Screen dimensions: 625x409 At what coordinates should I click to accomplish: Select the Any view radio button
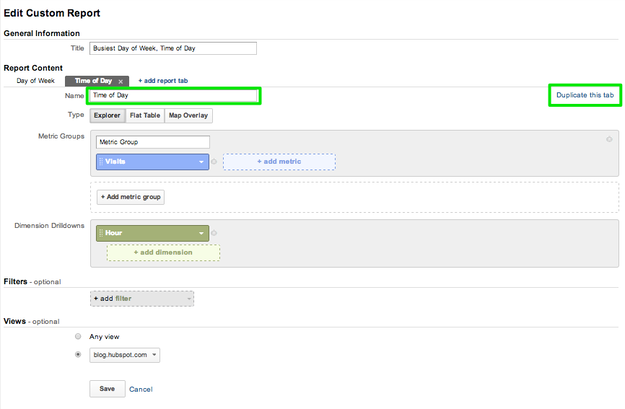[78, 337]
